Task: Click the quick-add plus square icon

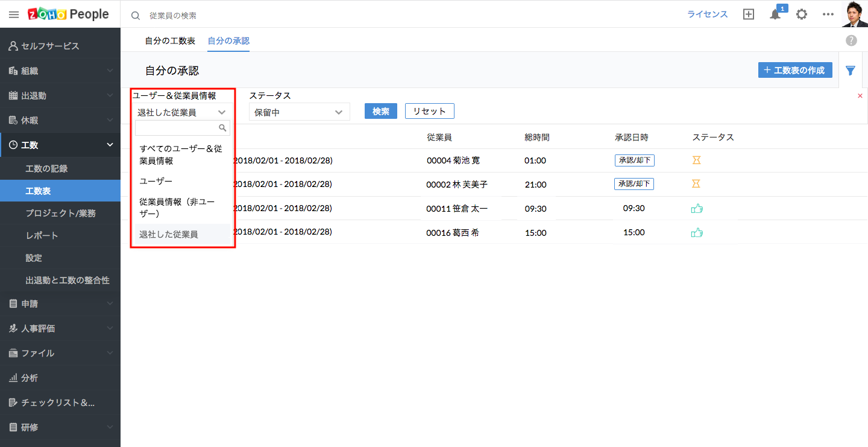Action: [x=748, y=14]
